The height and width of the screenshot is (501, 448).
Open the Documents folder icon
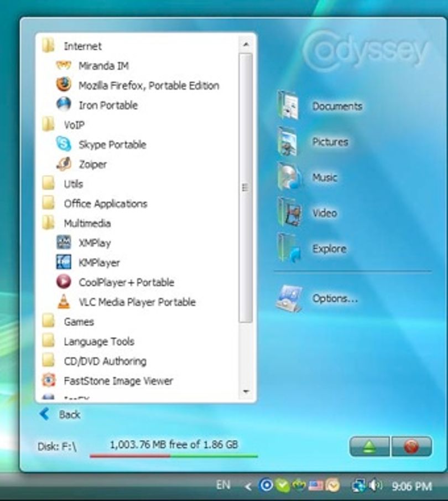point(288,105)
